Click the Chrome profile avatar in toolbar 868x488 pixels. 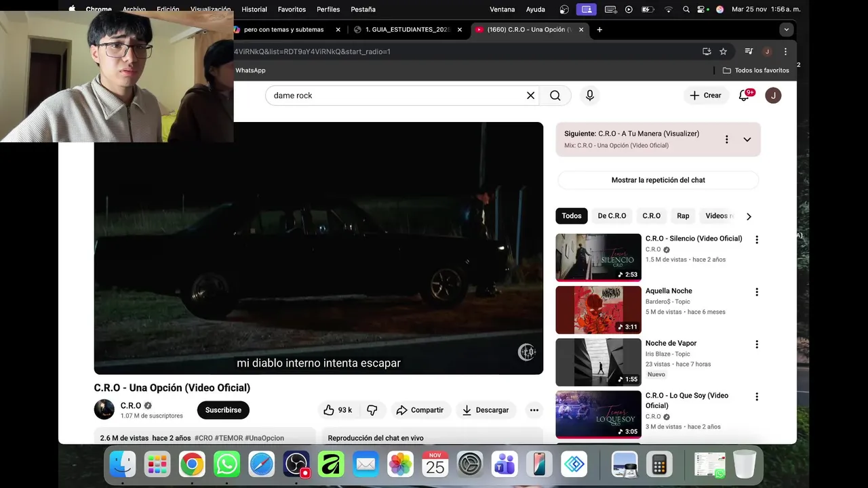[767, 52]
